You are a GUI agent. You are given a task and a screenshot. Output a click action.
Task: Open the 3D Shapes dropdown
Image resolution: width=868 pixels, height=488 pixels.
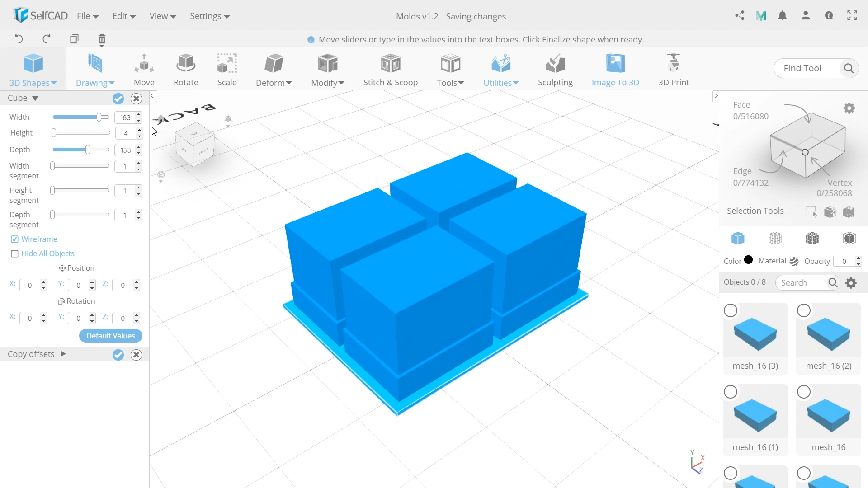[x=33, y=70]
